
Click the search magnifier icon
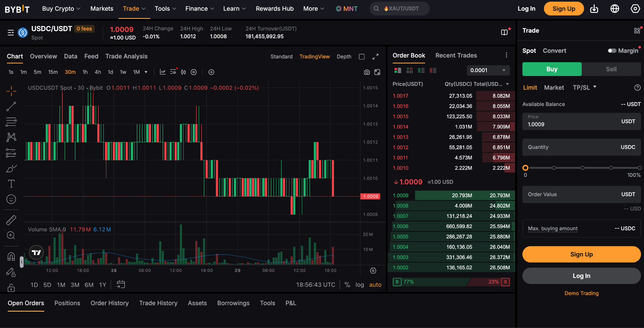pos(376,9)
